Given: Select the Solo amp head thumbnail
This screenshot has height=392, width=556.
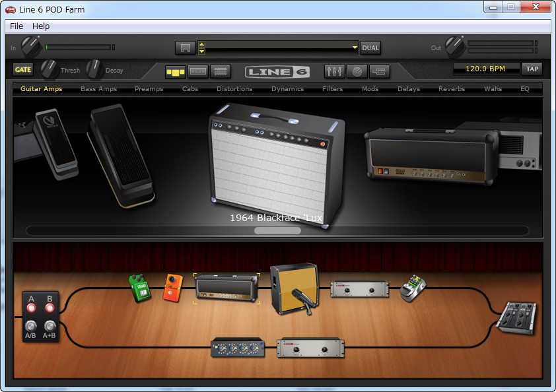Looking at the screenshot, I should 432,156.
